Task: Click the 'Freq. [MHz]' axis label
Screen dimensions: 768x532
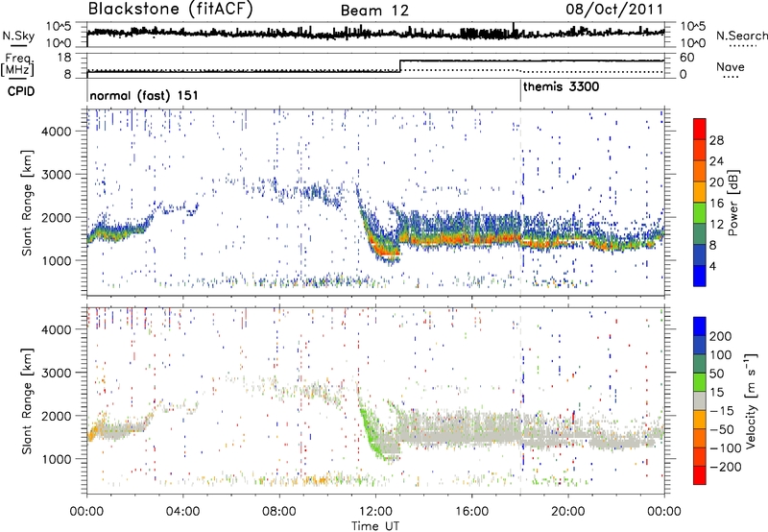Action: pyautogui.click(x=17, y=64)
